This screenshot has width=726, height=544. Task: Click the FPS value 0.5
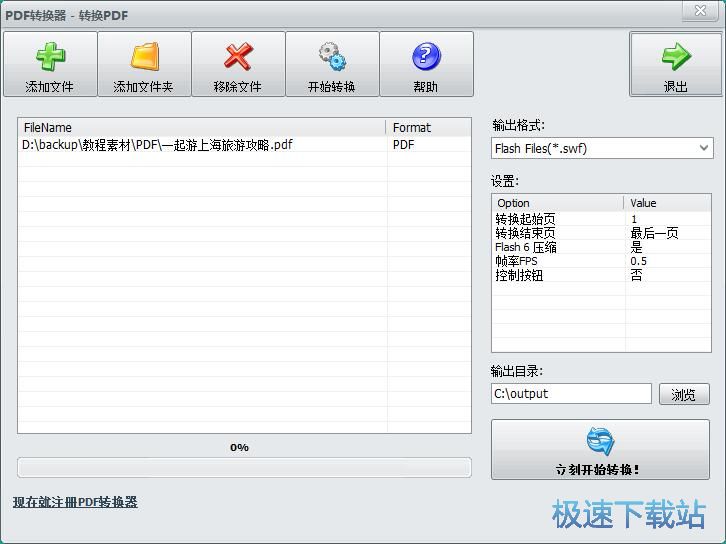(638, 261)
